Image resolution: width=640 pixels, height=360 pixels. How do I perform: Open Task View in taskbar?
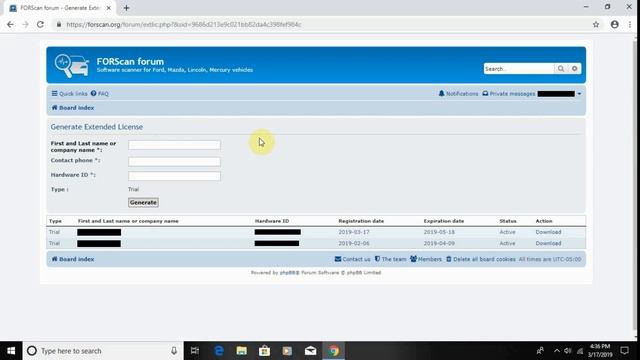(x=195, y=351)
